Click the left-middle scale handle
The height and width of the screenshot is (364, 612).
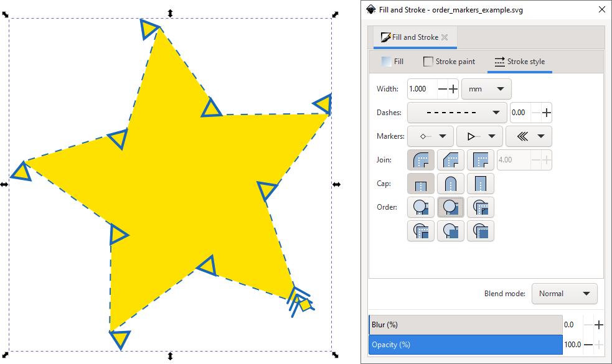pos(4,185)
